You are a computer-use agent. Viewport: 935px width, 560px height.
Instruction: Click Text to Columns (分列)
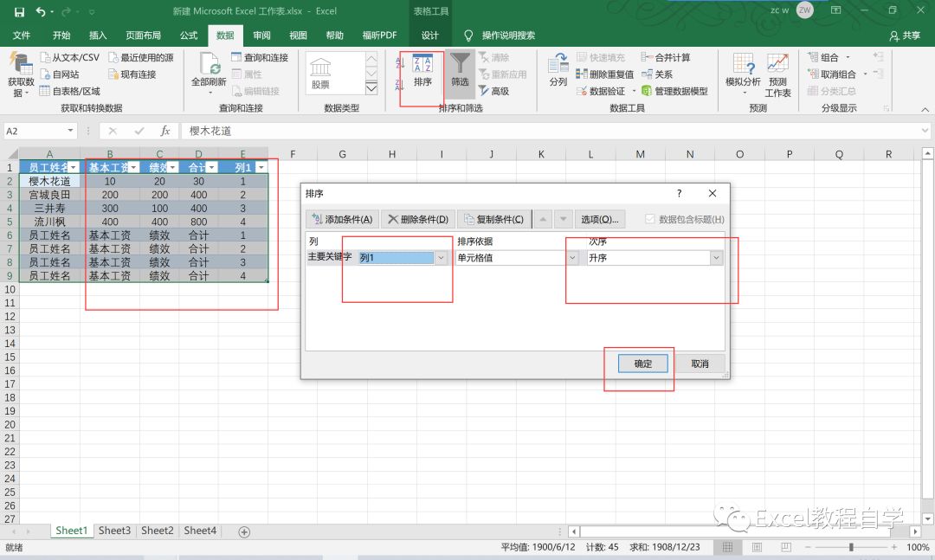click(x=558, y=70)
